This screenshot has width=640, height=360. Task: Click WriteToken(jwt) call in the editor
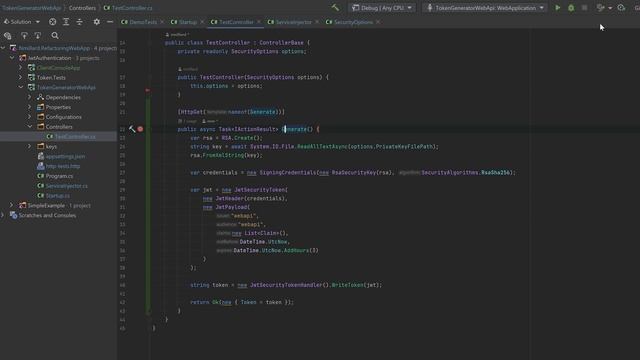(x=356, y=285)
